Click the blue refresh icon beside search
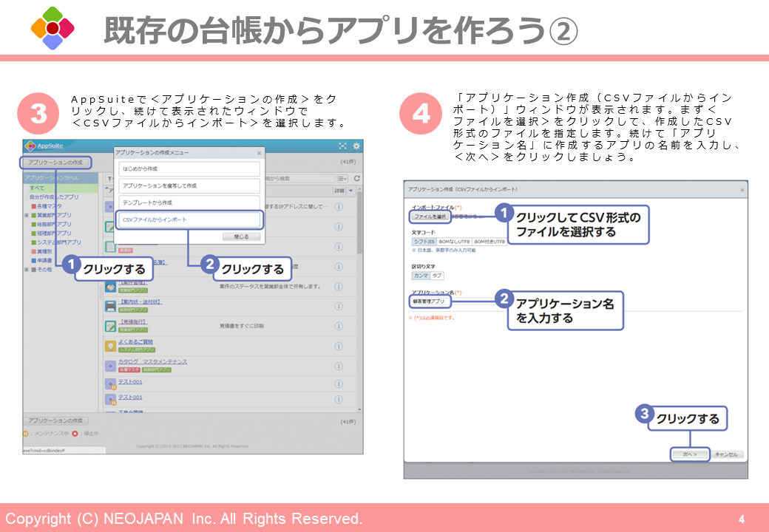 tap(356, 179)
